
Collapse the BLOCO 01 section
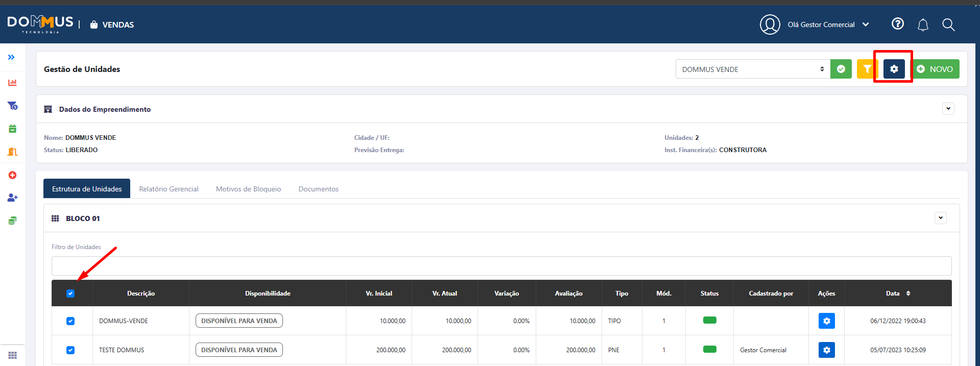(940, 218)
